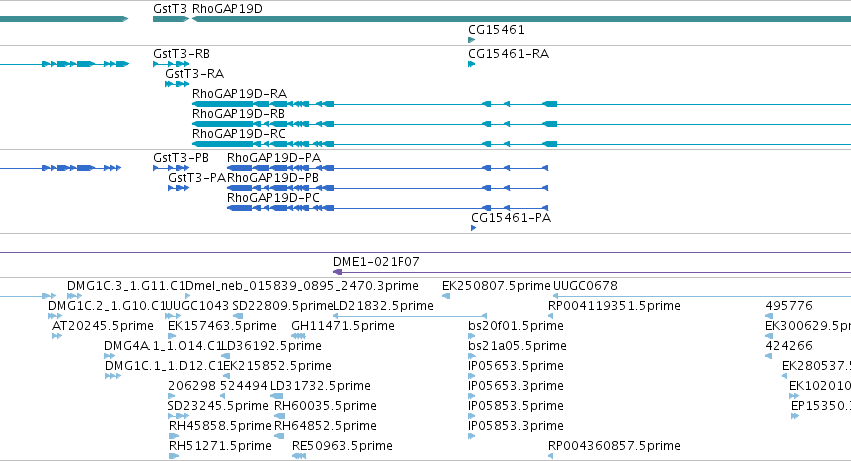The height and width of the screenshot is (461, 851).
Task: Select the LD31732.5prime EST label
Action: [x=320, y=387]
